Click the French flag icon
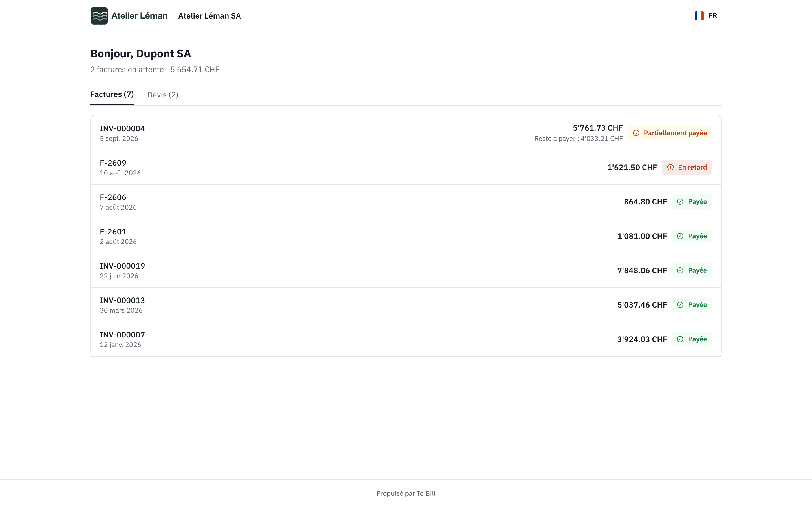 coord(699,16)
